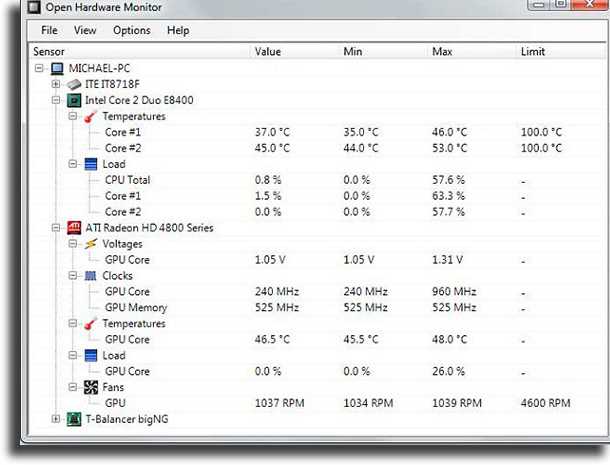Click the 45.5 °C GPU Core min temperature
This screenshot has height=465, width=610.
click(361, 340)
